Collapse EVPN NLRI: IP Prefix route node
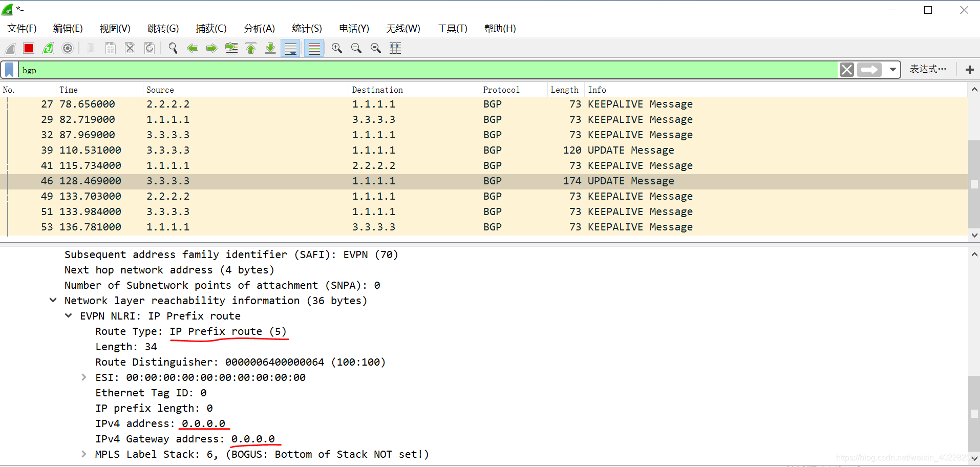The image size is (980, 467). pyautogui.click(x=68, y=315)
